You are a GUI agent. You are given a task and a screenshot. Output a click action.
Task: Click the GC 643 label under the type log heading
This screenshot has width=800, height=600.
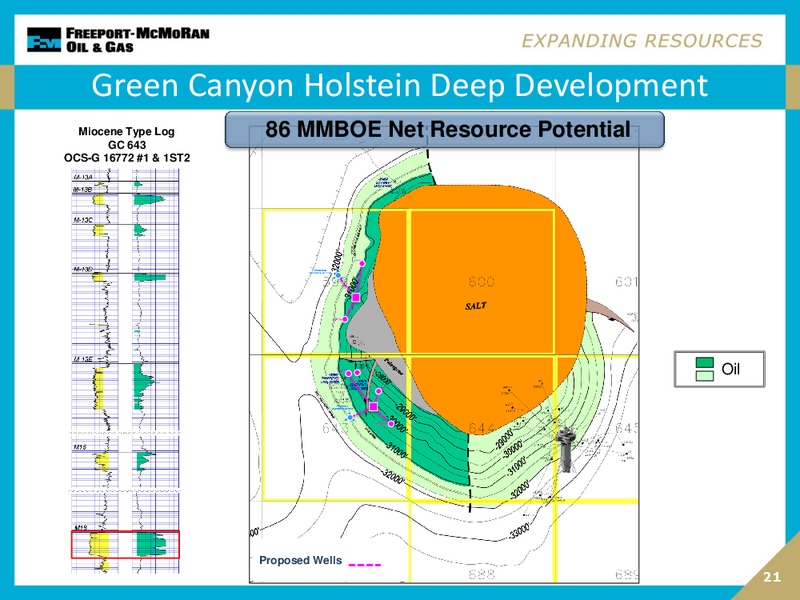127,145
